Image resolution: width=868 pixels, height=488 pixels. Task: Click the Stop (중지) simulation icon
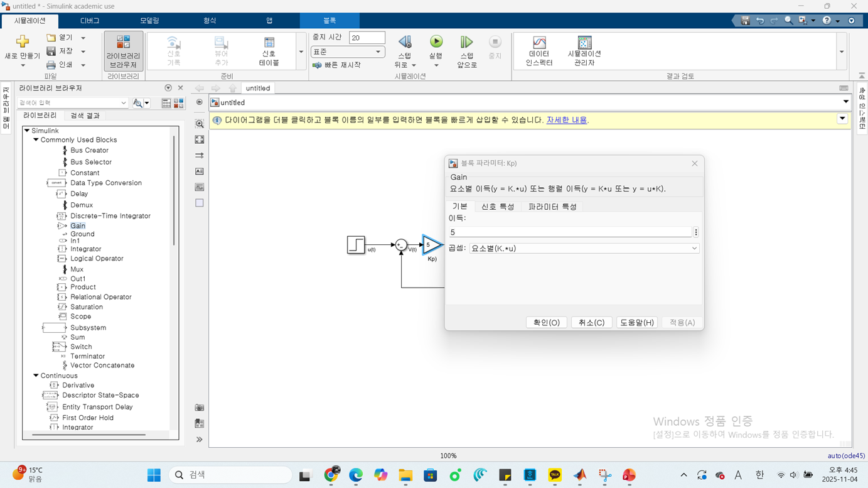495,42
